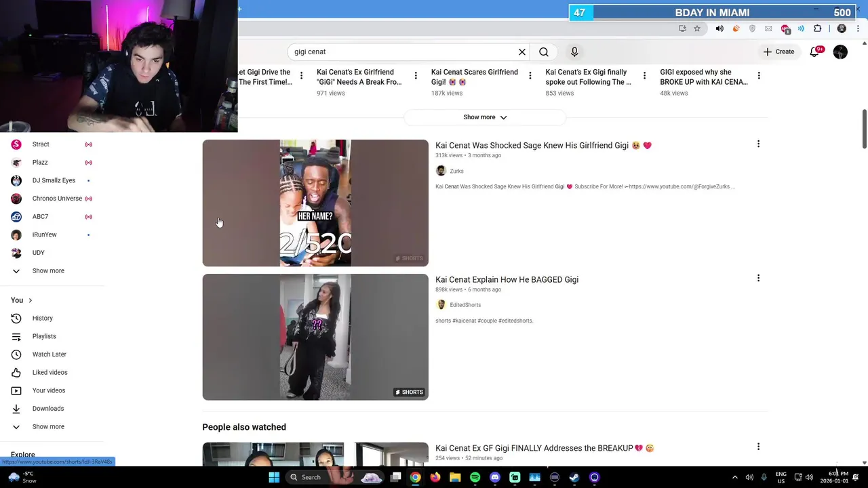Viewport: 868px width, 488px height.
Task: Click the install app icon in address bar
Action: click(682, 28)
